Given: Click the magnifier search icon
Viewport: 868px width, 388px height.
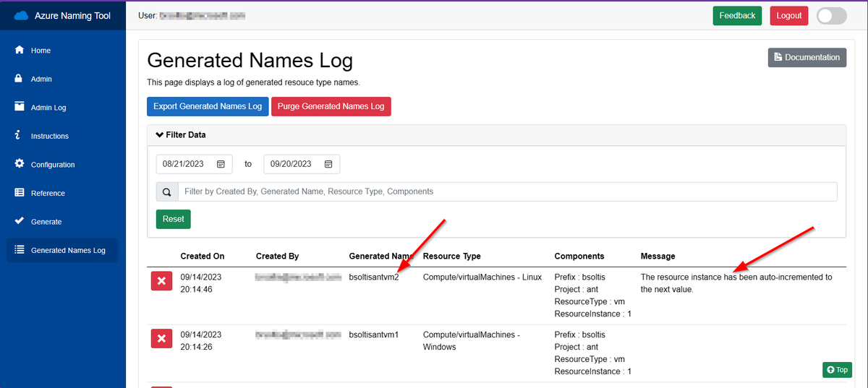Looking at the screenshot, I should tap(167, 191).
